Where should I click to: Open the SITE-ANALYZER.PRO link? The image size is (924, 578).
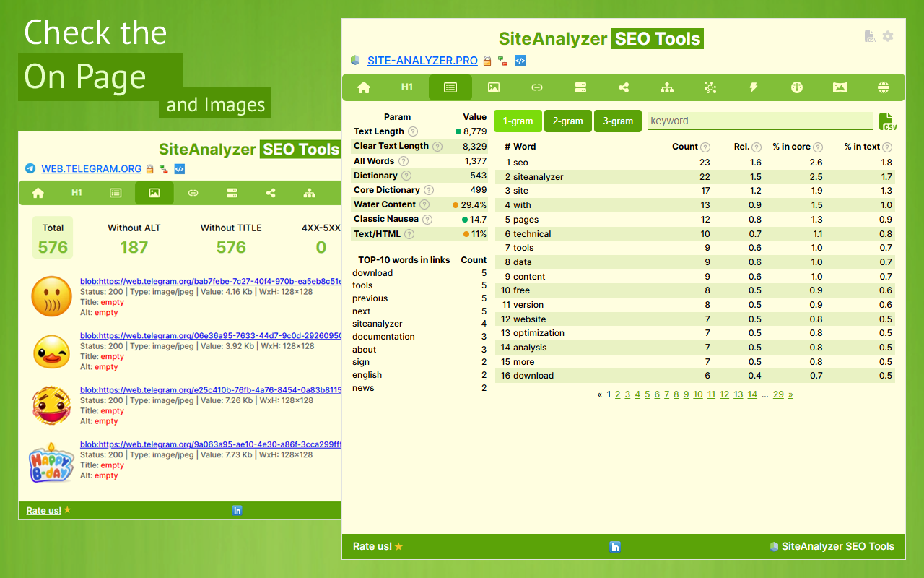tap(422, 61)
